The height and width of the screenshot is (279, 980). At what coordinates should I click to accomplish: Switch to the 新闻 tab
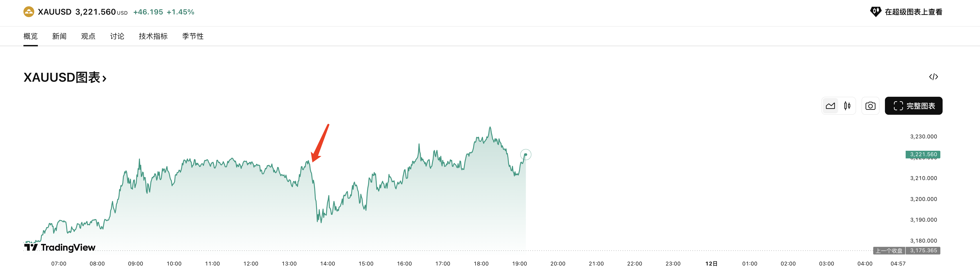[x=59, y=36]
